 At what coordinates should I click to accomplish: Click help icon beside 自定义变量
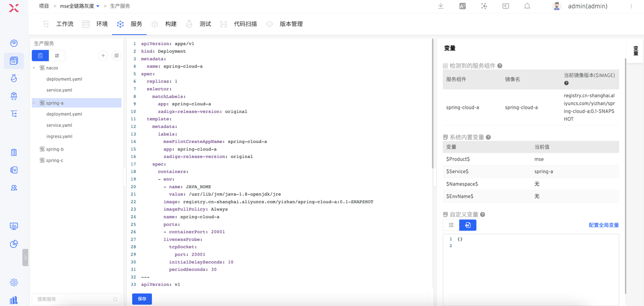coord(482,214)
